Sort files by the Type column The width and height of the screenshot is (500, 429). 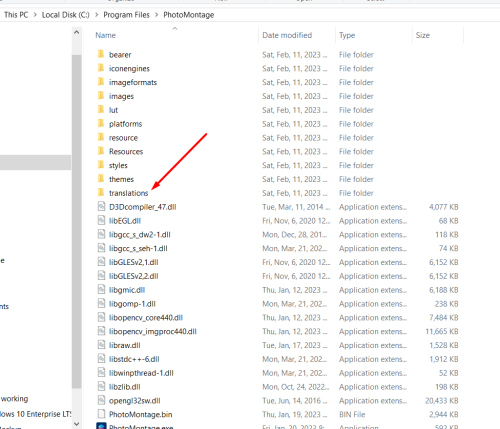pyautogui.click(x=347, y=35)
